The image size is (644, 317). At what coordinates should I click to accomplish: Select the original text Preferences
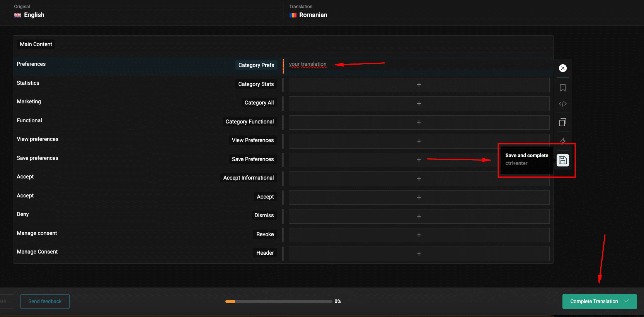tap(31, 64)
